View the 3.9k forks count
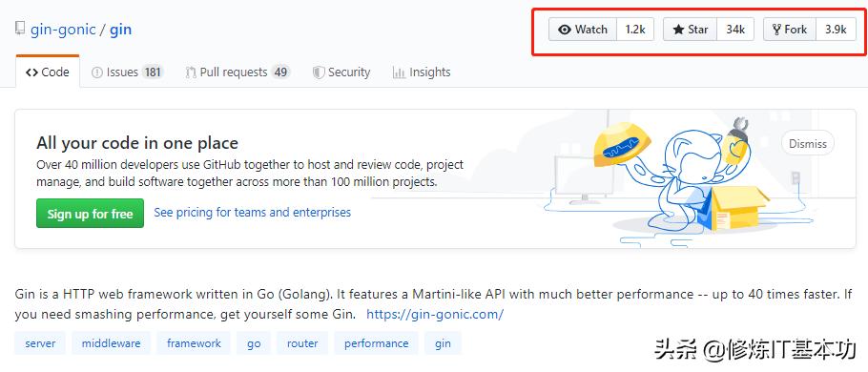The image size is (868, 372). click(836, 30)
